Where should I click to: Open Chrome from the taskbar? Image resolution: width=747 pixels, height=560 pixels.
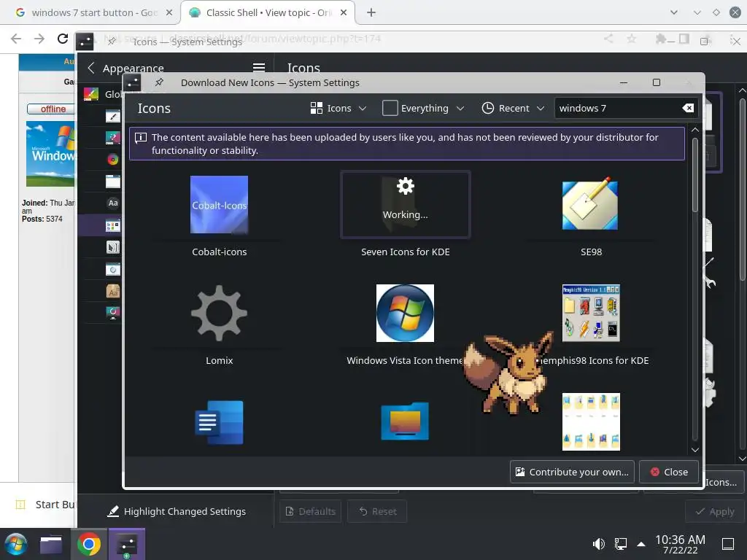coord(88,544)
